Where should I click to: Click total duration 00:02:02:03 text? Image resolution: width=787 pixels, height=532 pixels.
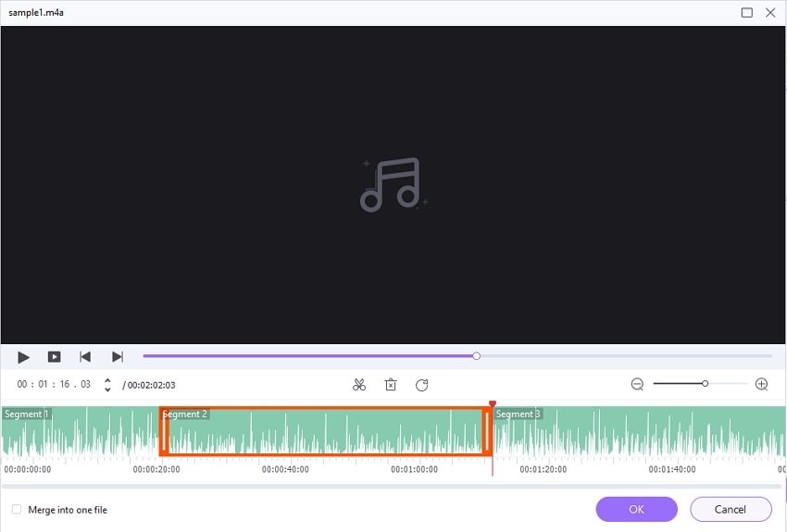coord(151,385)
